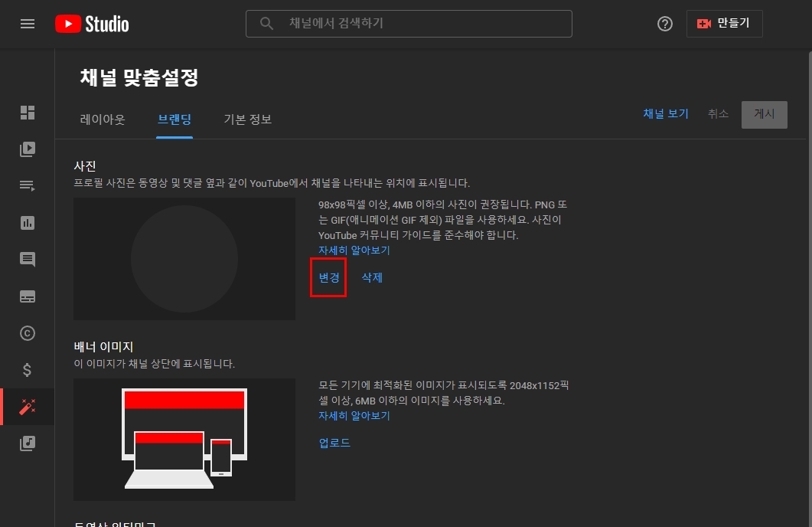This screenshot has height=527, width=812.
Task: Open the Subtitles sidebar icon
Action: tap(28, 296)
